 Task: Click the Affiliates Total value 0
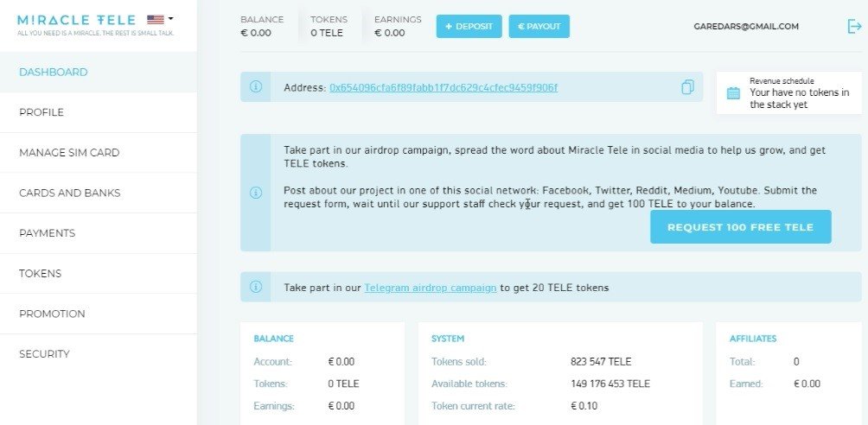click(796, 362)
